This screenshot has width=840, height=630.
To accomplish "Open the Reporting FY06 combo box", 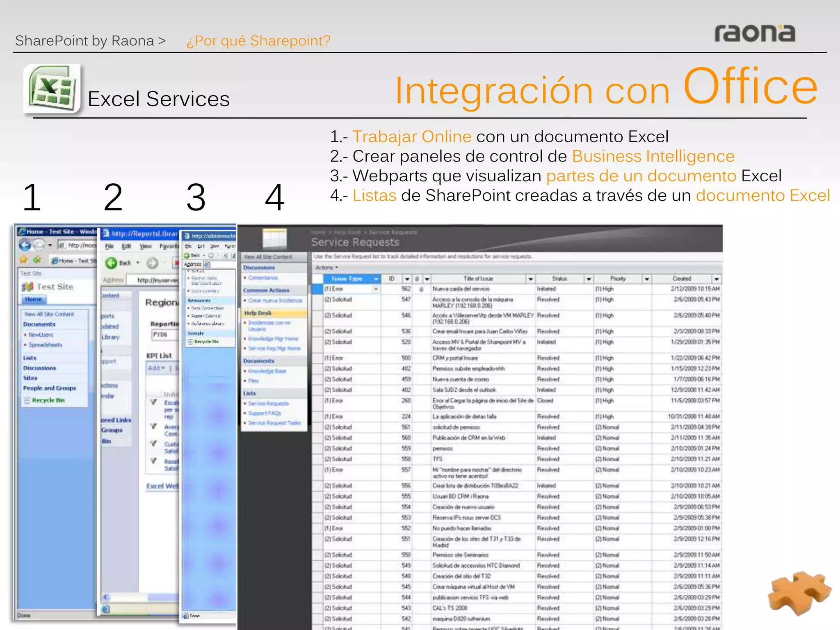I will [165, 335].
